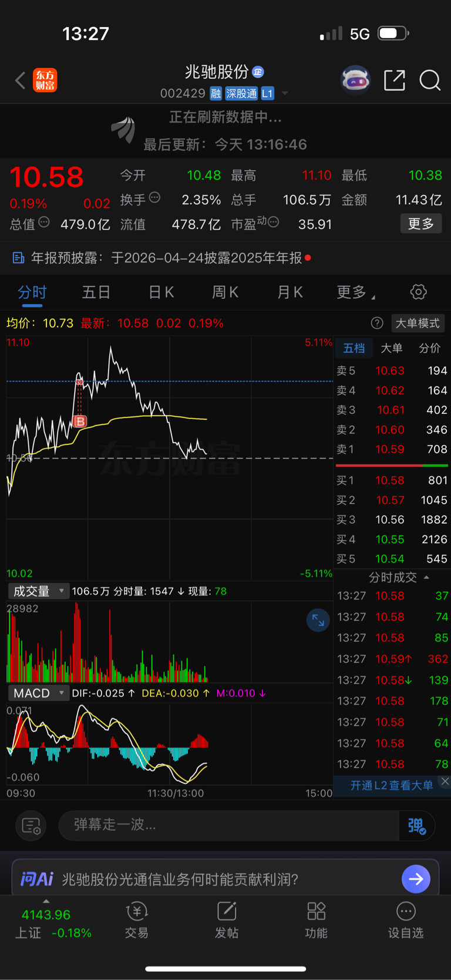This screenshot has height=980, width=451.
Task: Select the 五档 tab
Action: pyautogui.click(x=354, y=348)
